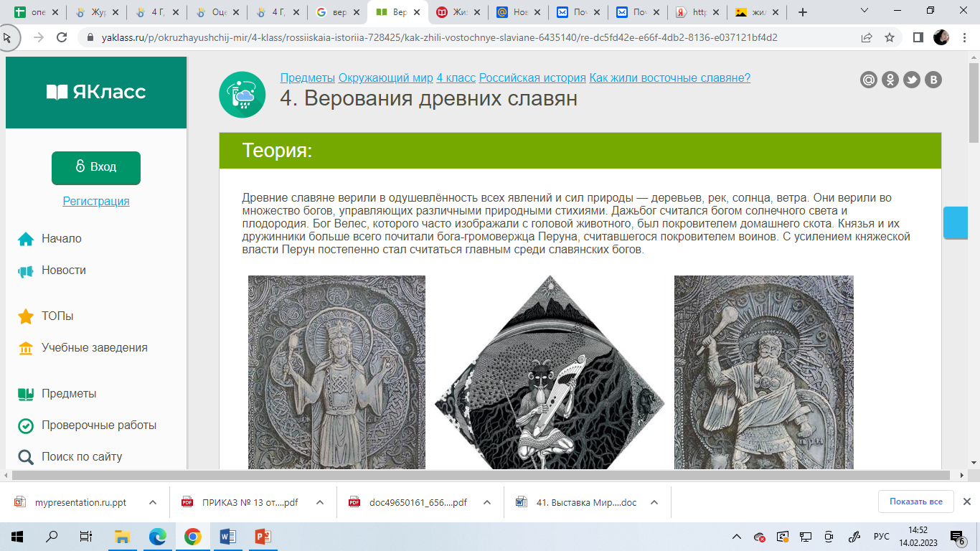Open Проверочные работы in the sidebar
The width and height of the screenshot is (980, 551).
[x=99, y=425]
